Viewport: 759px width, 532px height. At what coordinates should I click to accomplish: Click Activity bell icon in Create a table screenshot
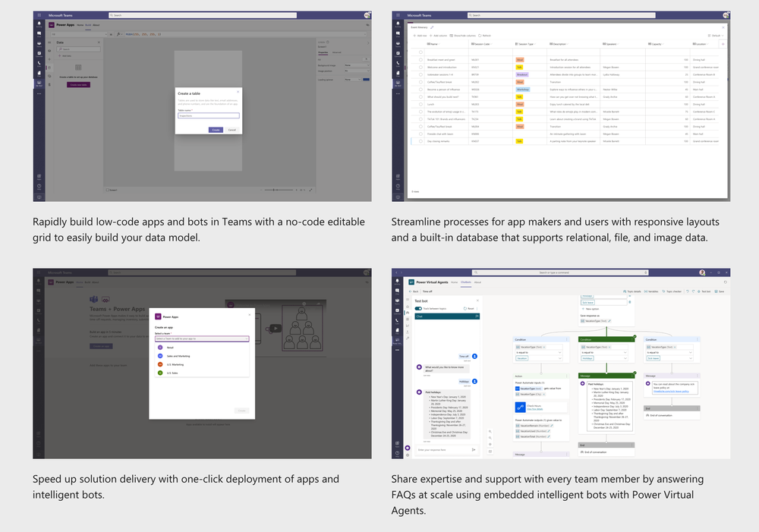(39, 24)
